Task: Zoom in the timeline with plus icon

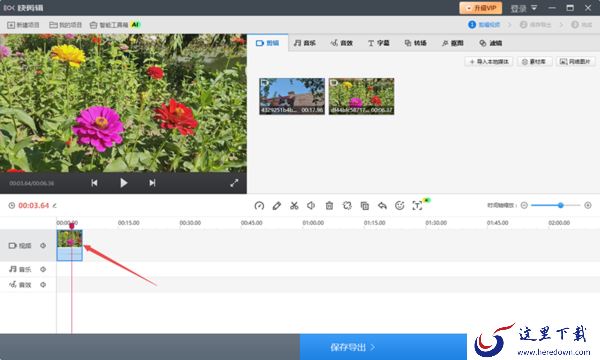Action: (588, 205)
